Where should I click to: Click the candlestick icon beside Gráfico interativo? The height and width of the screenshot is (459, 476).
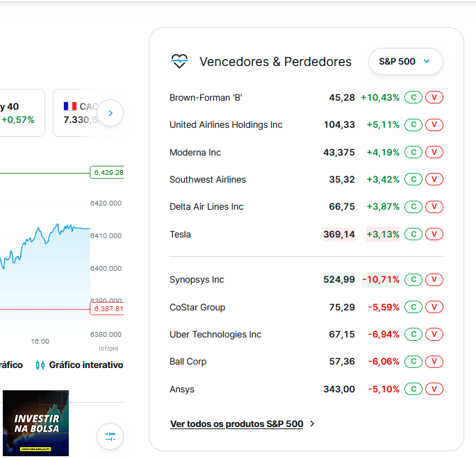tap(40, 365)
